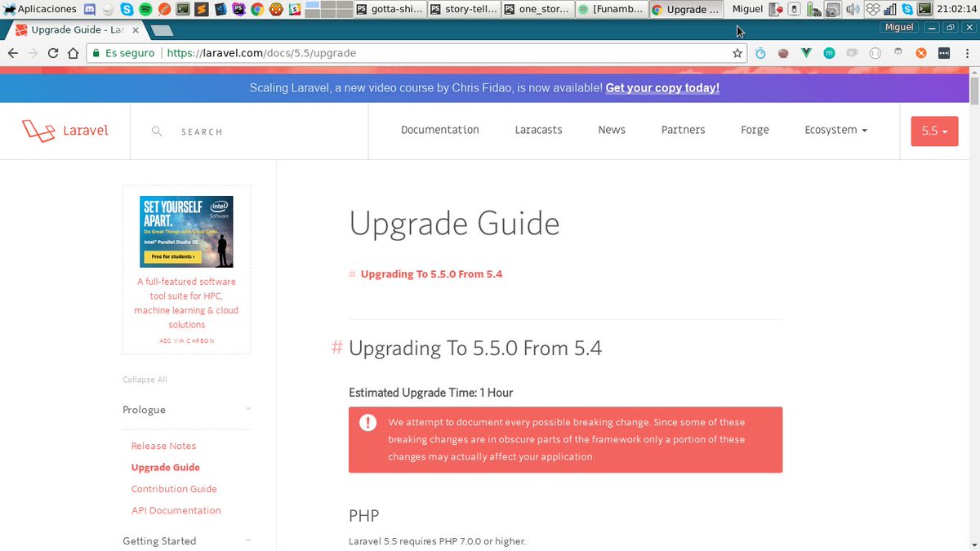Open the Aplicaciones menu in the panel
980x551 pixels.
39,9
